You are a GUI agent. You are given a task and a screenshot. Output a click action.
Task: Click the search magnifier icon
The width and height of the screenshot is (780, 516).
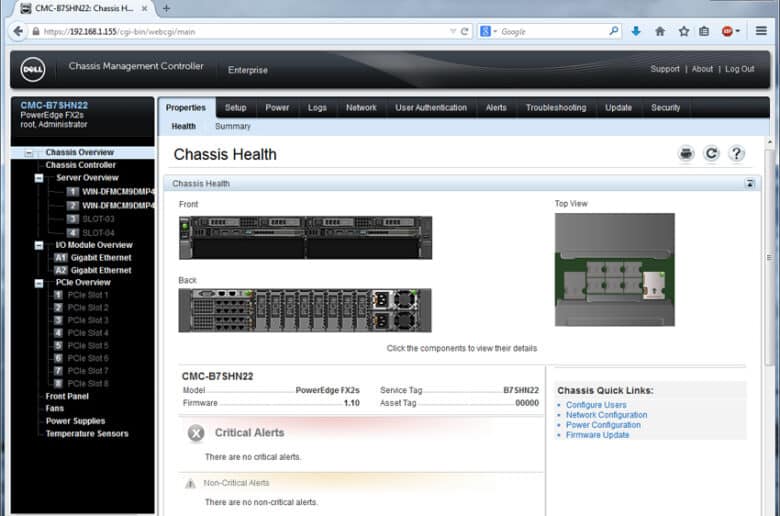coord(613,31)
